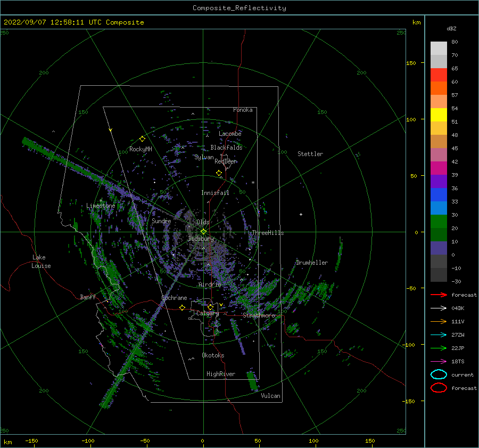Click the yellow 54–51 dBZ color swatch
This screenshot has width=479, height=448.
(x=439, y=115)
